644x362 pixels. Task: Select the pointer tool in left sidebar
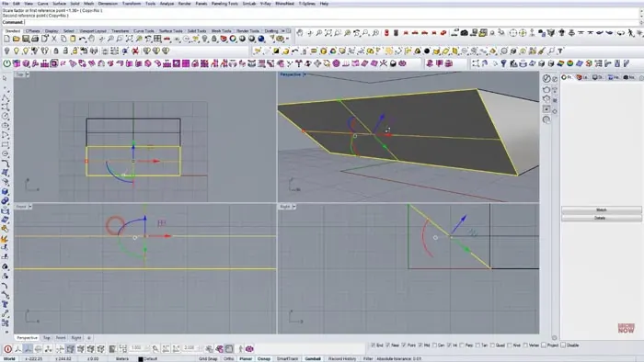point(5,78)
